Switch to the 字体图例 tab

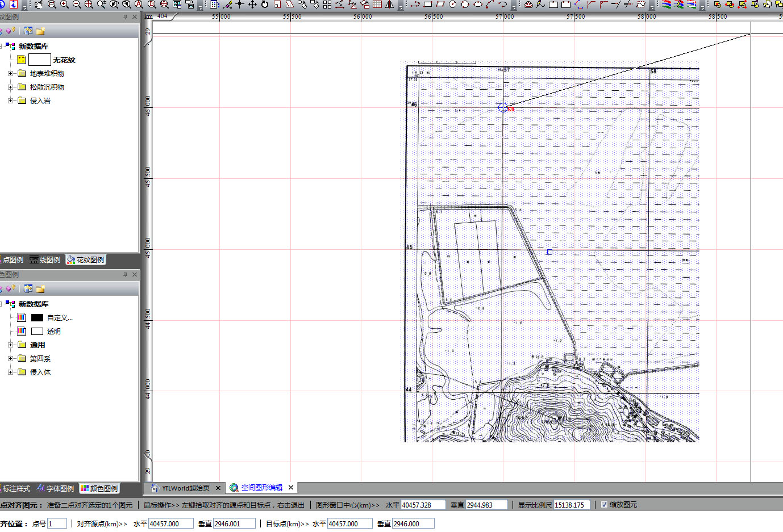tap(55, 488)
